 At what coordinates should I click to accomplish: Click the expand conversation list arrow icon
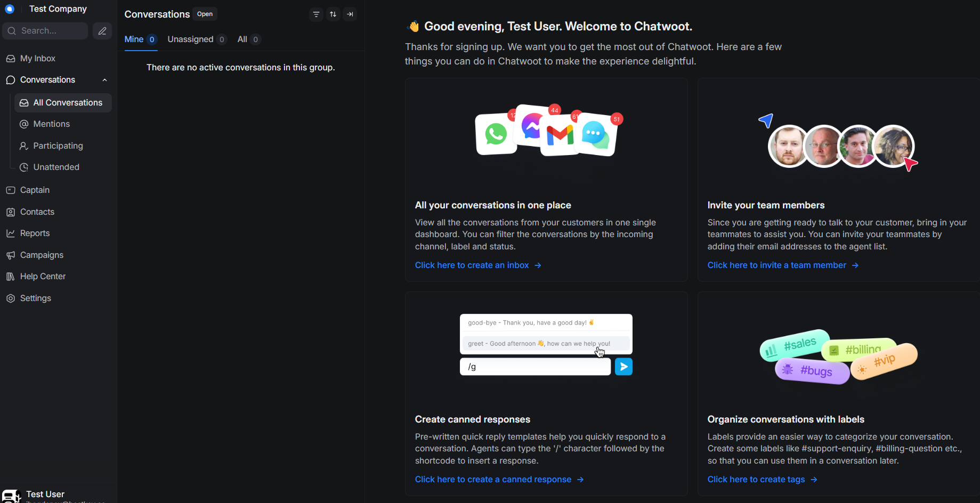[350, 14]
